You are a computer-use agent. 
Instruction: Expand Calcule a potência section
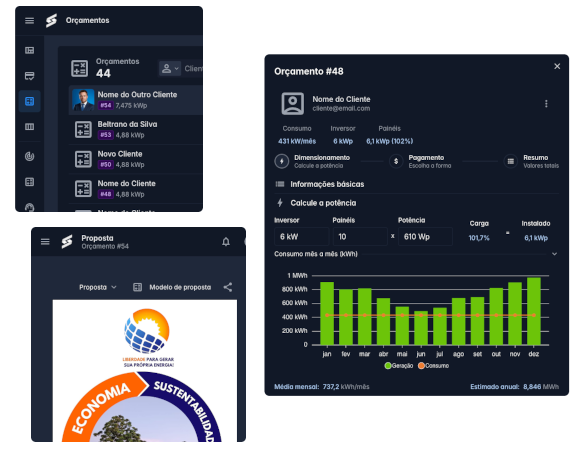point(416,203)
